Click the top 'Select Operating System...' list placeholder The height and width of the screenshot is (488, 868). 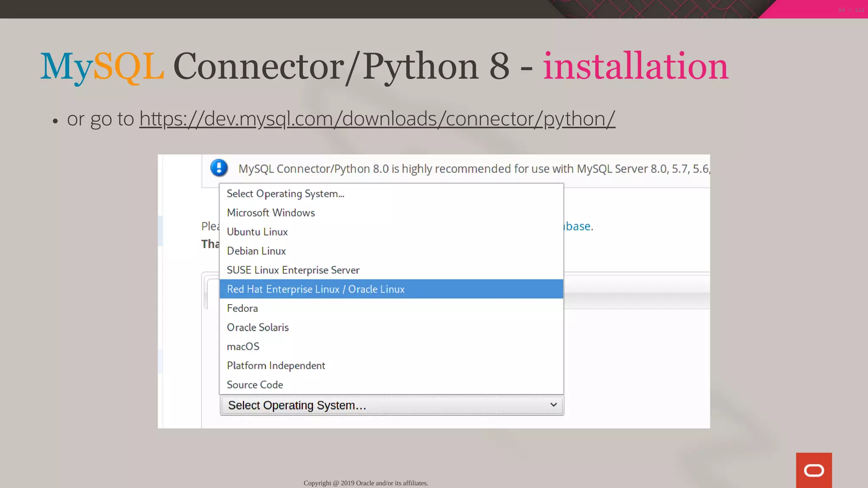click(x=285, y=194)
